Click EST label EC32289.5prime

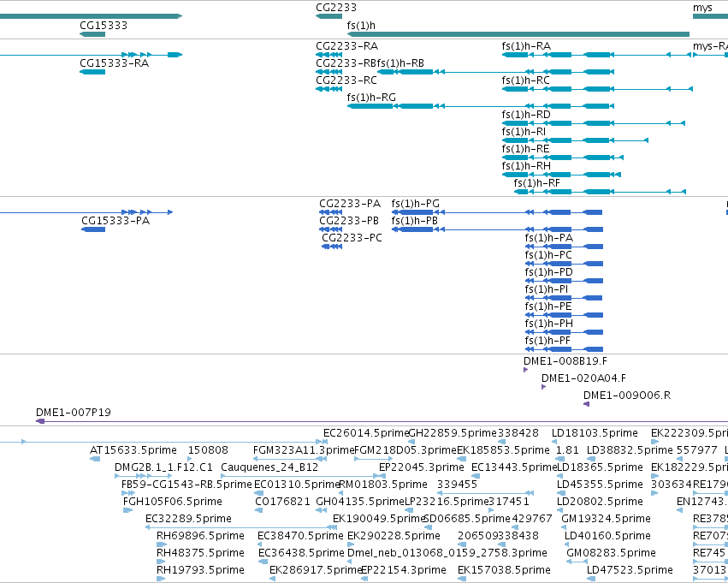pyautogui.click(x=188, y=519)
